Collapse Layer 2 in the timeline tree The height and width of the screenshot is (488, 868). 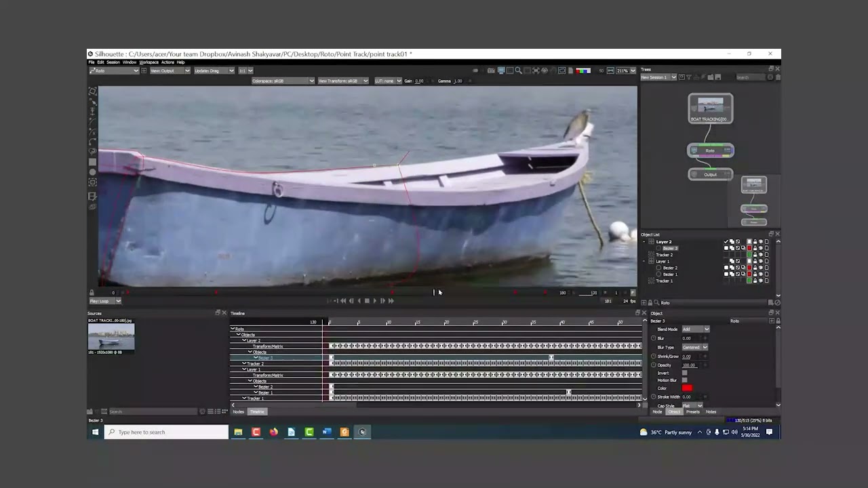click(x=244, y=340)
